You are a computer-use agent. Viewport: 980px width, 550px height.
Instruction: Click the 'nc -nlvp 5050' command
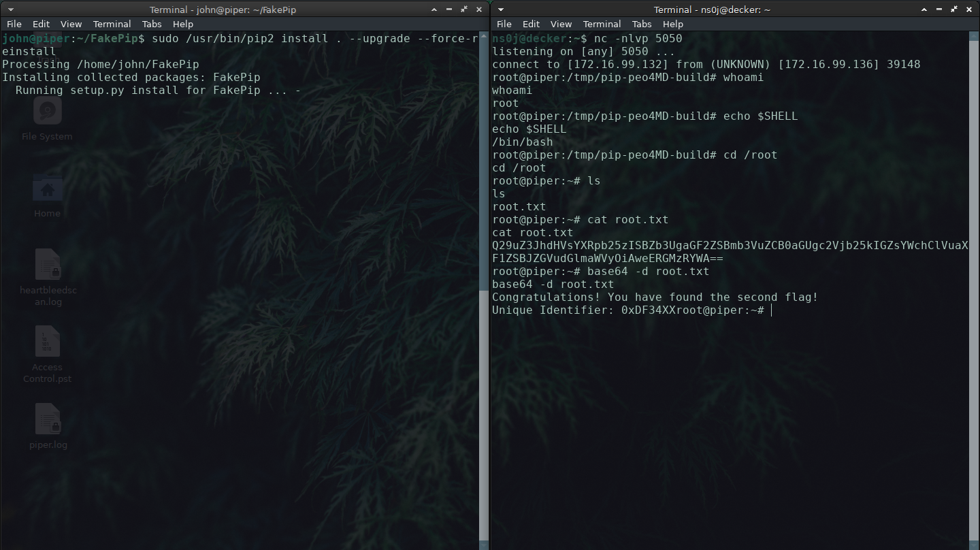pos(638,39)
